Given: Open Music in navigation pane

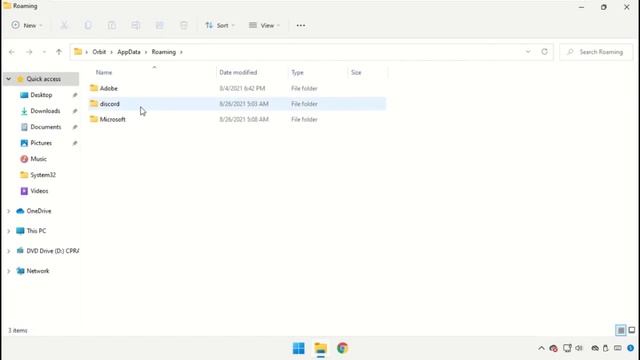Looking at the screenshot, I should (x=38, y=159).
